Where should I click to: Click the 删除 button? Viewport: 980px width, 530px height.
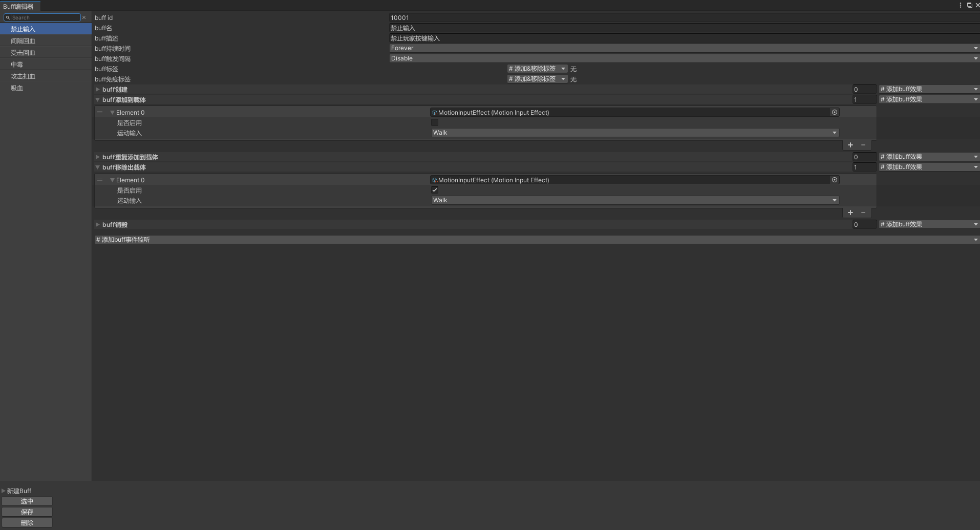27,523
